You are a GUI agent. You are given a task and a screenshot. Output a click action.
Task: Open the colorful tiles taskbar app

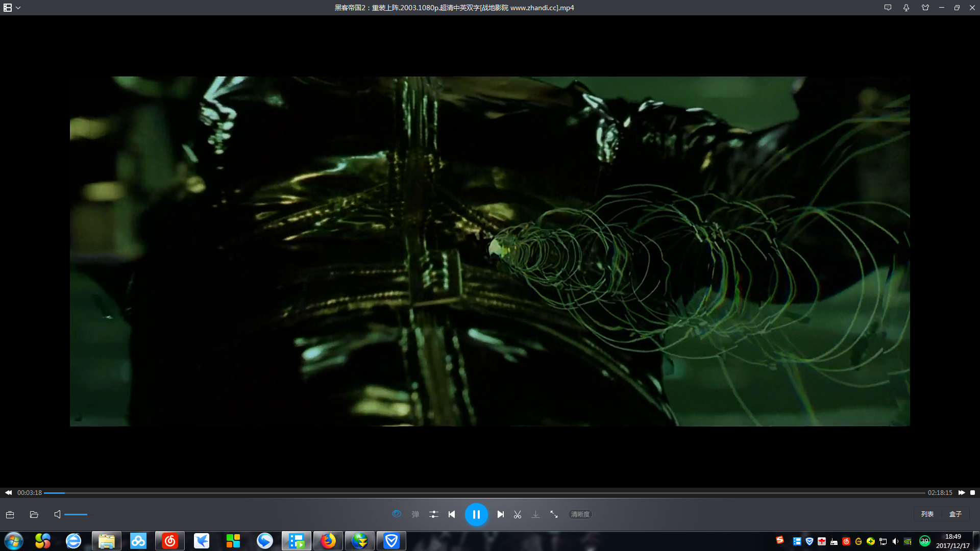[x=233, y=541]
